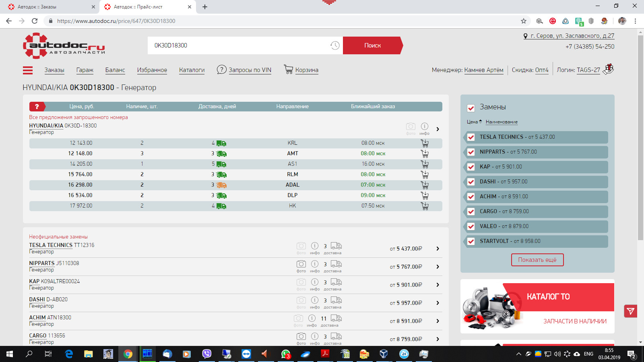Expand DASHI D-AB020 offers chevron
Viewport: 644px width, 362px height.
438,303
